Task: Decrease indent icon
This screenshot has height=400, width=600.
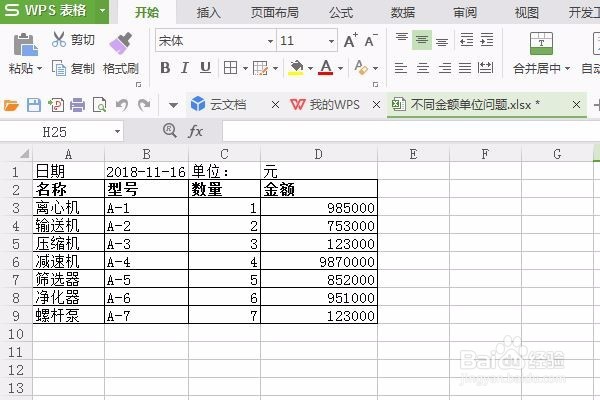Action: [466, 40]
